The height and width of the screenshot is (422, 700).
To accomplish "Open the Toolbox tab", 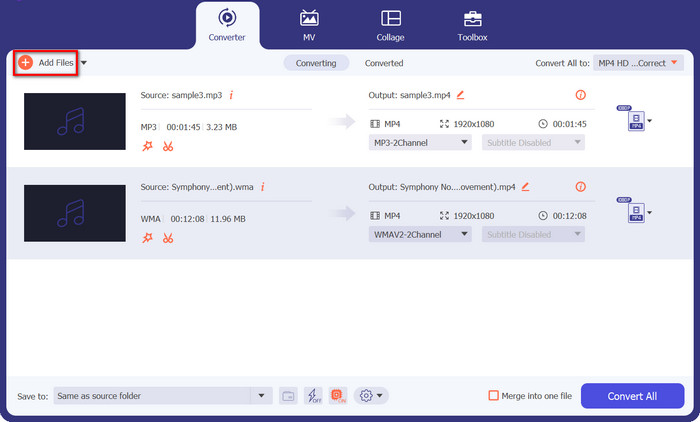I will point(472,25).
